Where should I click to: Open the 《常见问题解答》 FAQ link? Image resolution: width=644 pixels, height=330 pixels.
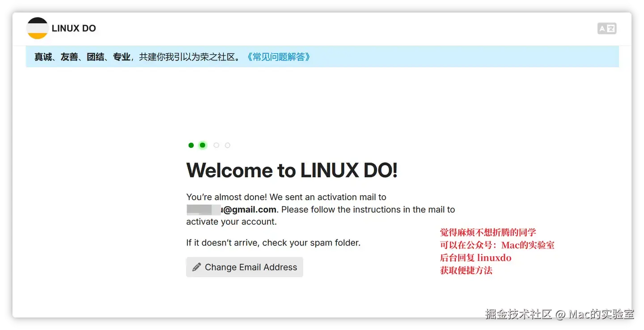[278, 57]
